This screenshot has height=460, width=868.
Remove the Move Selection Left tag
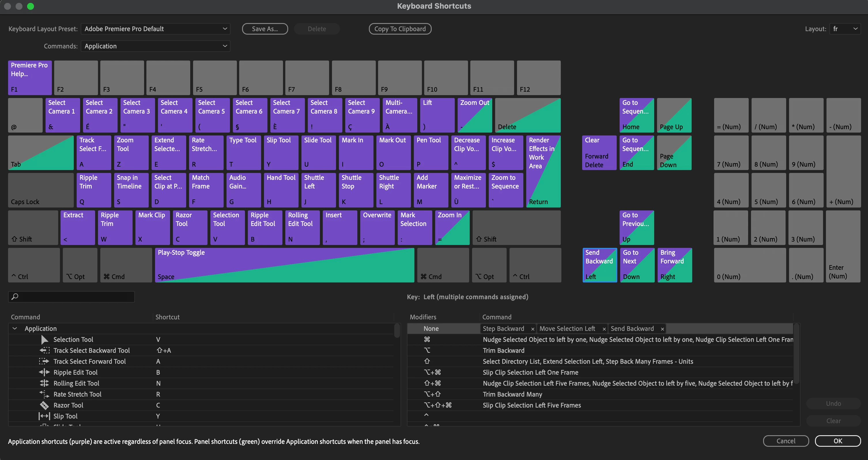[604, 329]
